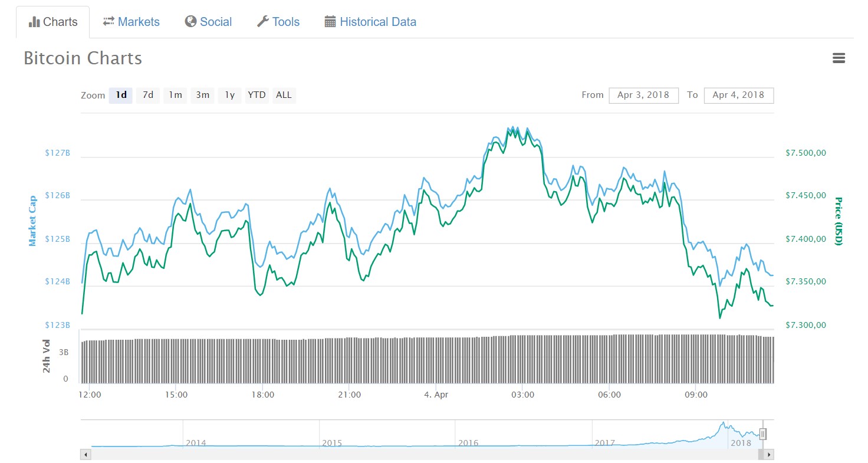Image resolution: width=868 pixels, height=463 pixels.
Task: Click the Zoom label text
Action: pos(93,96)
